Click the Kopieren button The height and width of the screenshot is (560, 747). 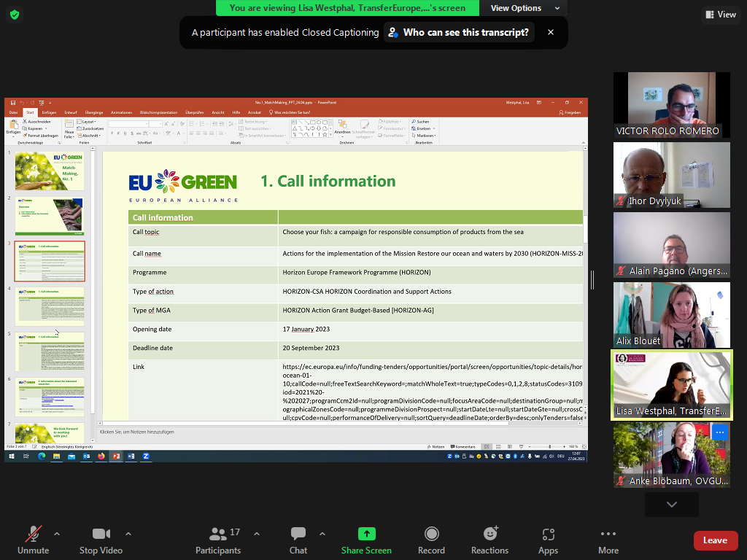(x=34, y=128)
